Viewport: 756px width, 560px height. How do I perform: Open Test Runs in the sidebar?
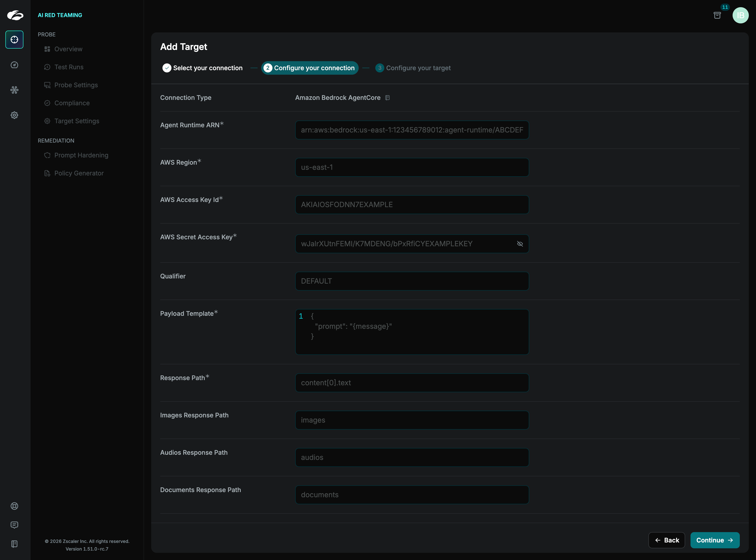coord(69,67)
